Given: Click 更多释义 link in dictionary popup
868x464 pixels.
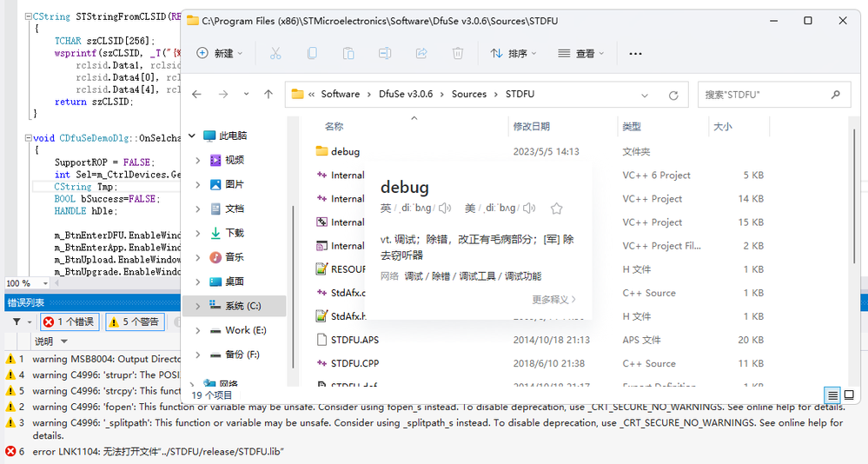Looking at the screenshot, I should [x=553, y=300].
